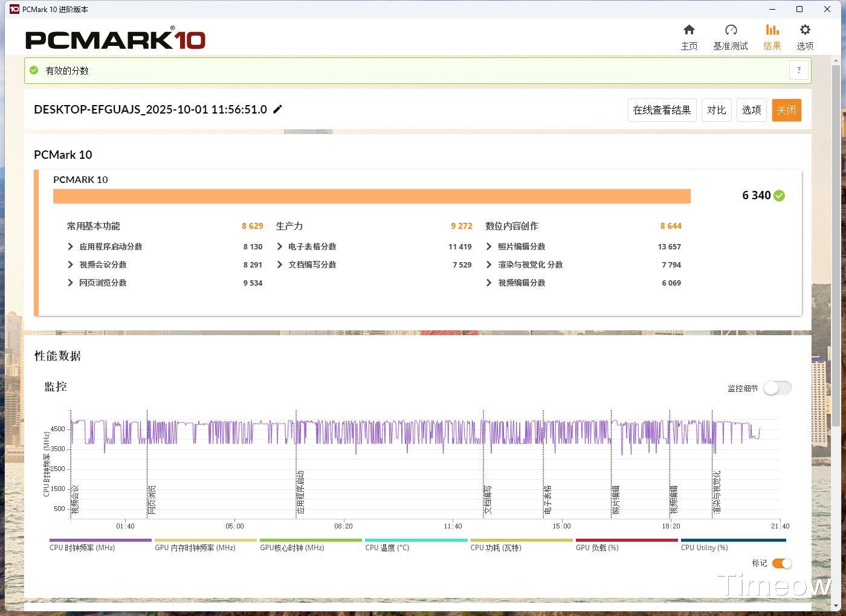Click the 照片编辑分数 value 13 657
Image resolution: width=846 pixels, height=616 pixels.
[670, 246]
